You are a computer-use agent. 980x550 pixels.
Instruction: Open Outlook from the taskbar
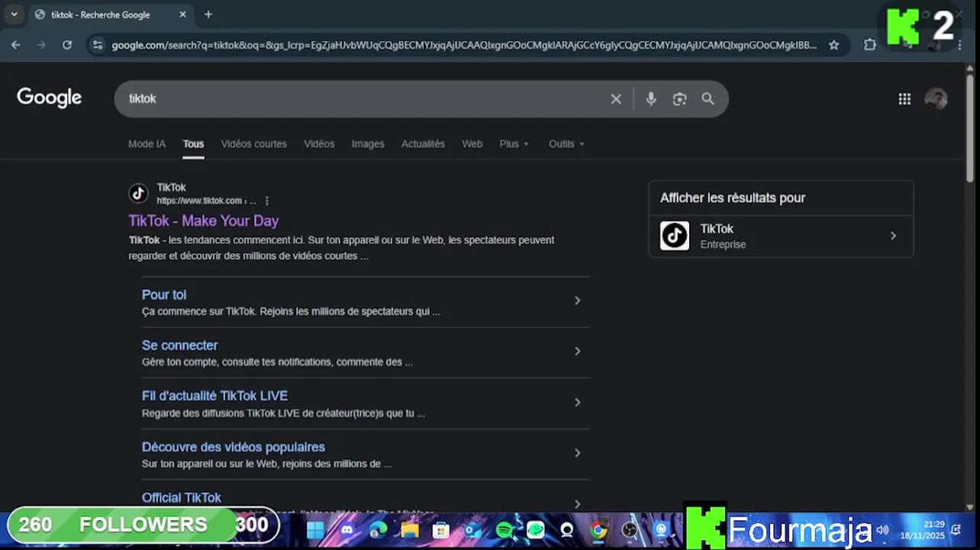pos(472,529)
